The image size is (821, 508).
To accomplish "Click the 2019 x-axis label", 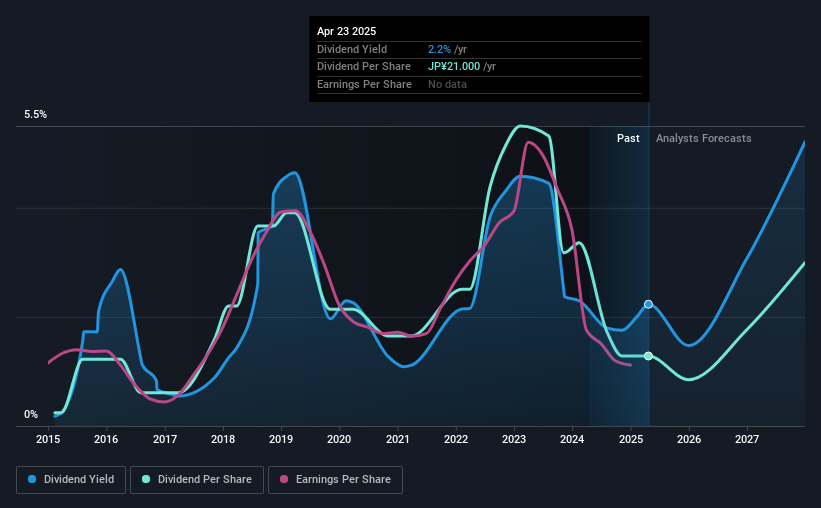I will coord(281,439).
